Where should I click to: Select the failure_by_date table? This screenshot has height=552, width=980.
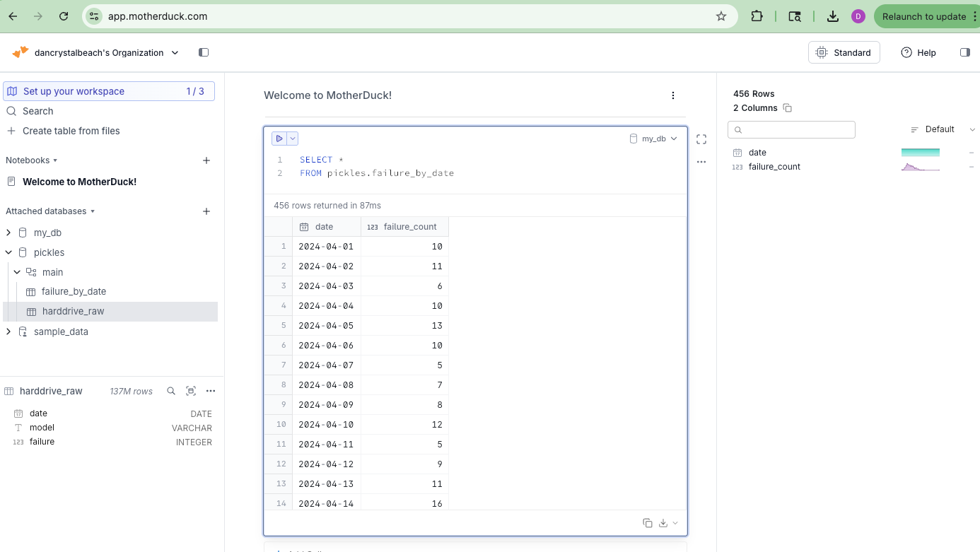coord(74,291)
